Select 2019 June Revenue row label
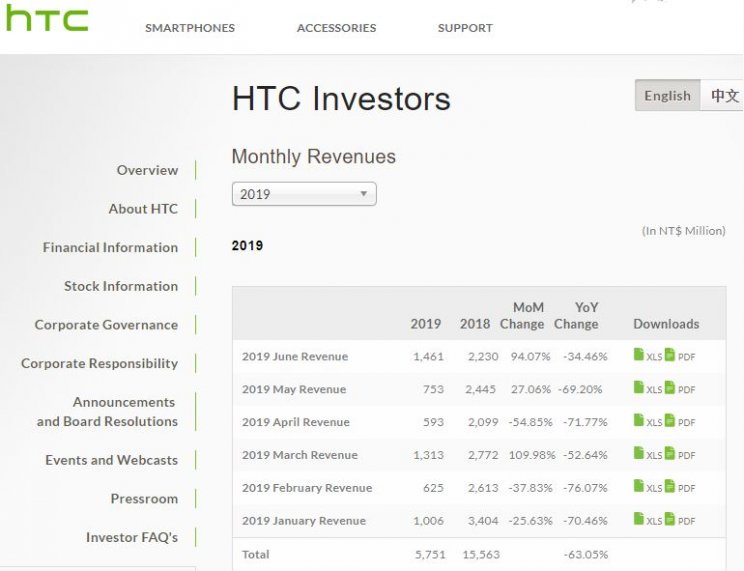This screenshot has height=571, width=744. [x=295, y=356]
